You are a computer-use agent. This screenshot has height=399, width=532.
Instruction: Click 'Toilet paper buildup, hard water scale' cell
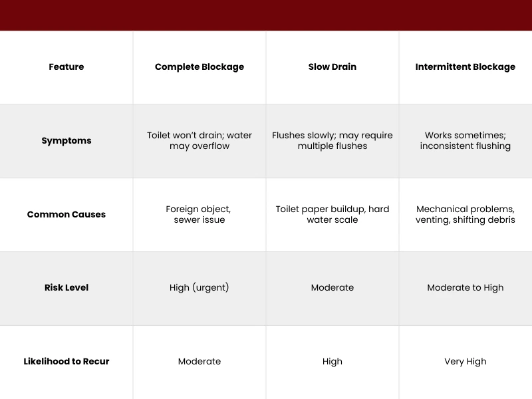tap(332, 214)
